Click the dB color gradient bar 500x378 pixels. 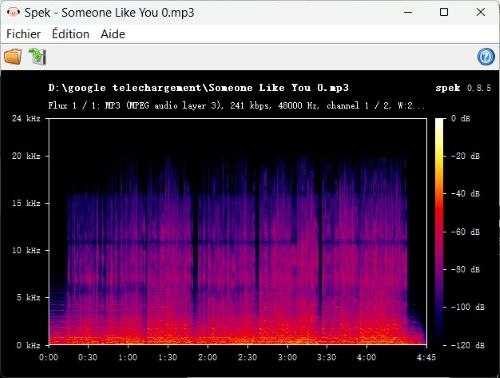(x=439, y=231)
